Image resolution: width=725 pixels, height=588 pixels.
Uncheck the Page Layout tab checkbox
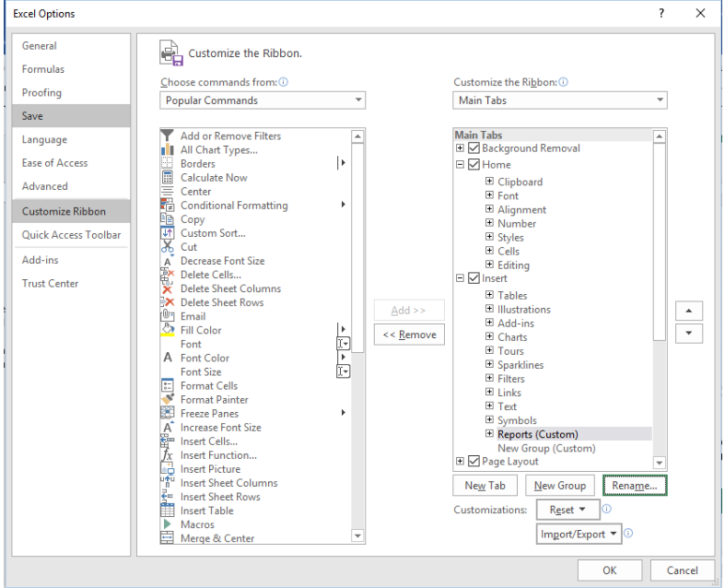tap(474, 461)
